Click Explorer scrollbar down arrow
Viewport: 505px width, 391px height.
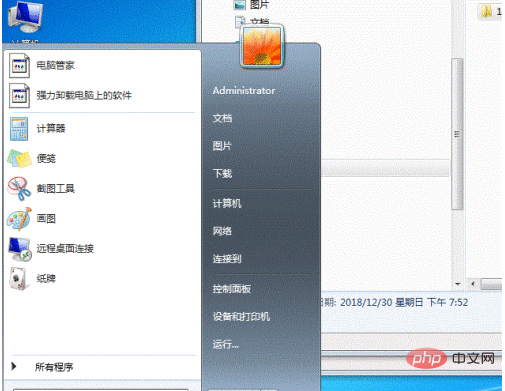point(458,284)
